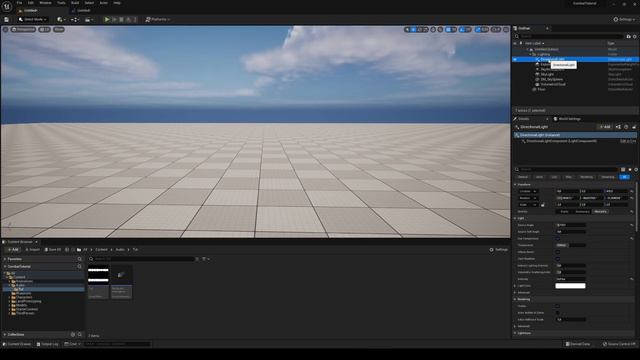Click the Add component button in Details
This screenshot has height=360, width=640.
click(x=605, y=127)
